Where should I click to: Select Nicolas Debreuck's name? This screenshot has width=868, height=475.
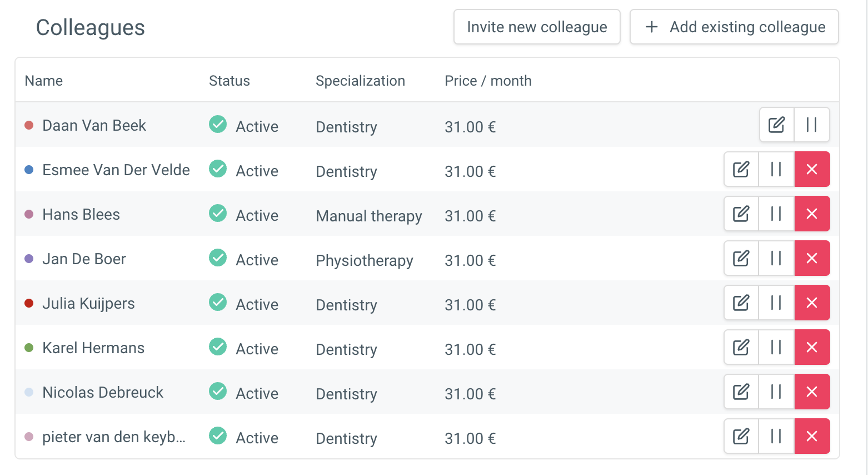click(103, 392)
